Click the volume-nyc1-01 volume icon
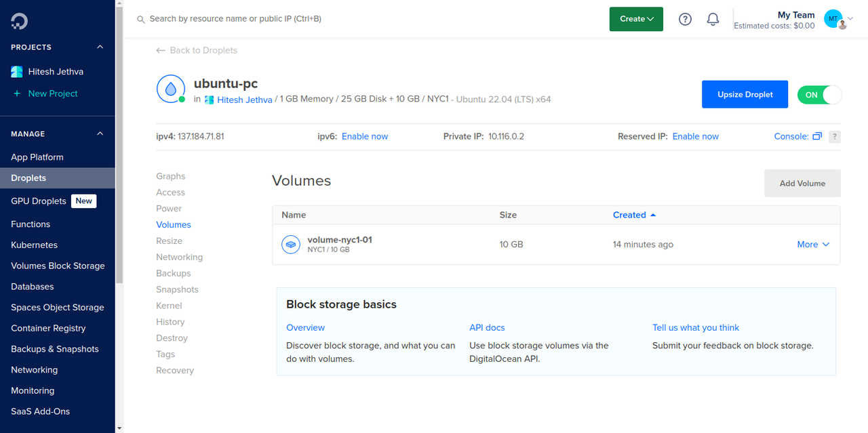This screenshot has height=433, width=868. (291, 245)
